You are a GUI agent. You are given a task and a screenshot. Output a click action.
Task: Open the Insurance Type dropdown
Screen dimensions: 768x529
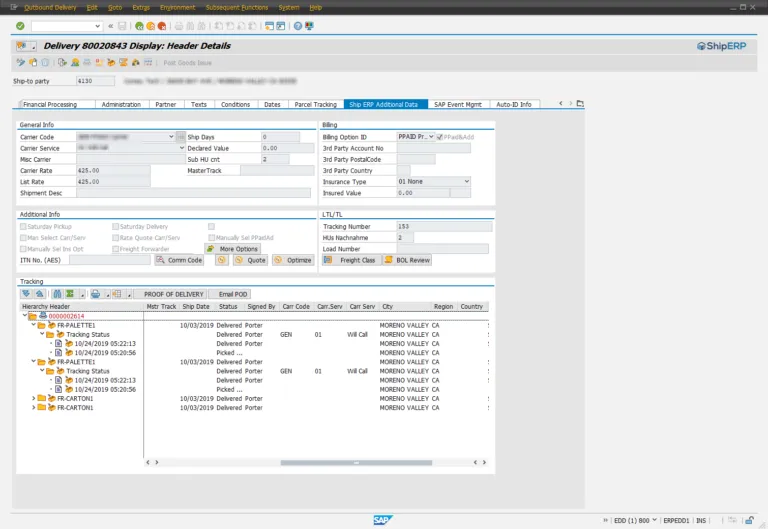pyautogui.click(x=466, y=181)
